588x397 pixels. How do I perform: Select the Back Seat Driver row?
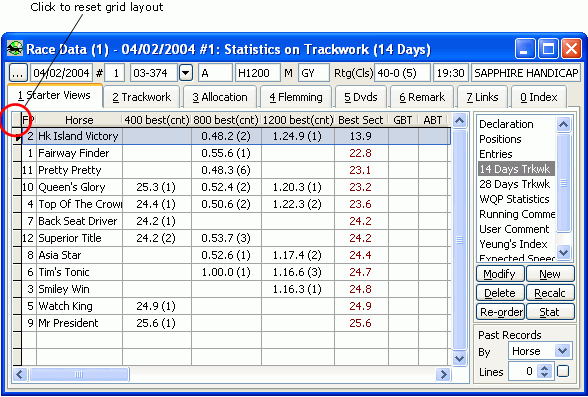coord(236,221)
